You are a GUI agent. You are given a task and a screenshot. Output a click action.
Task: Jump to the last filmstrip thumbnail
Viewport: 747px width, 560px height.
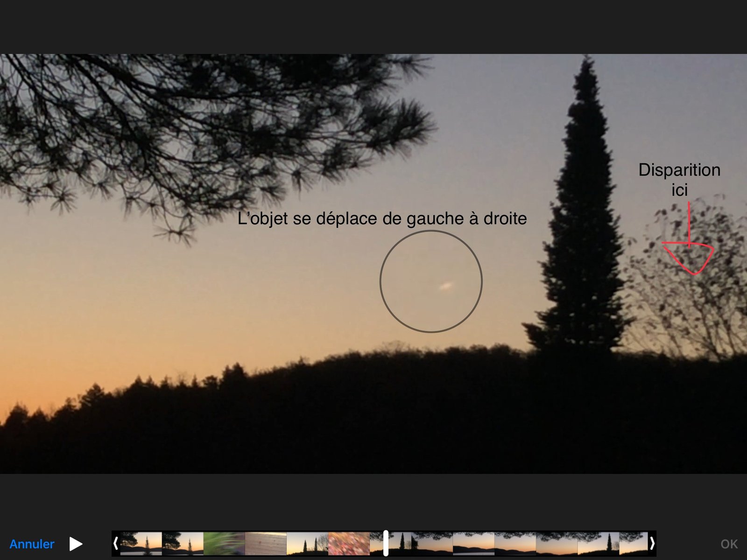pos(633,544)
